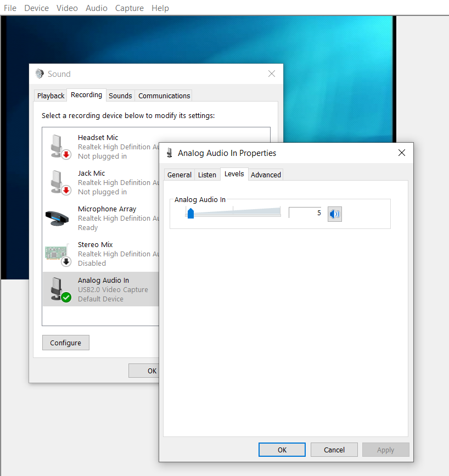Close the Analog Audio In Properties dialog
The width and height of the screenshot is (449, 476).
[402, 153]
